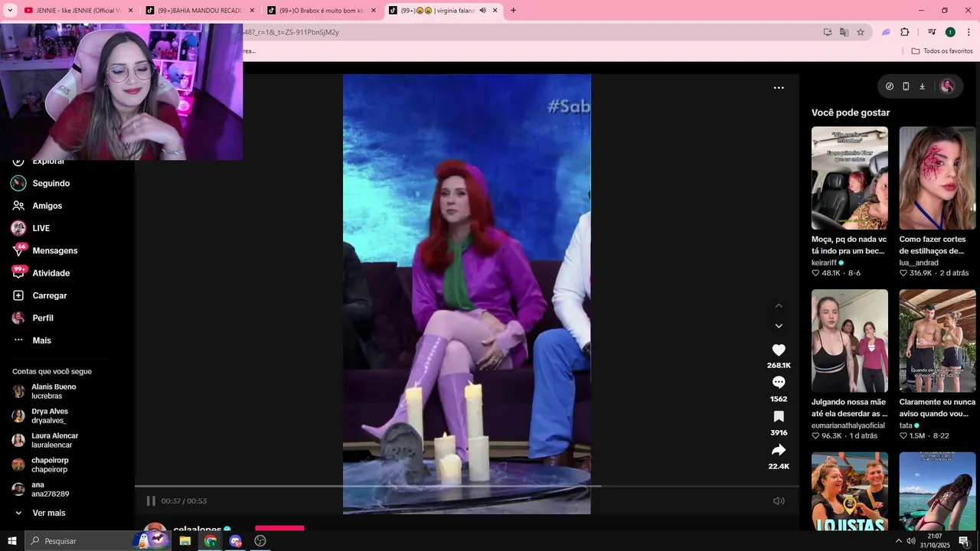
Task: Mute the video with the speaker icon
Action: click(779, 500)
